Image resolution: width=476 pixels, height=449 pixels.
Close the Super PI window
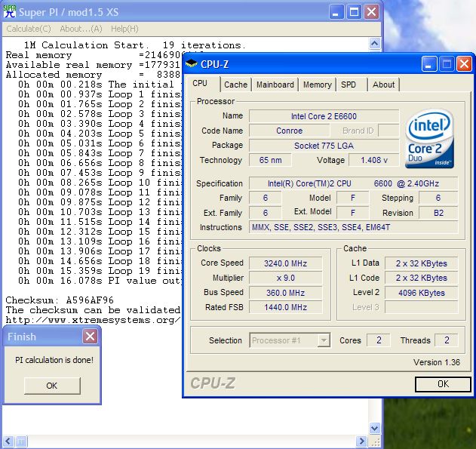point(371,12)
